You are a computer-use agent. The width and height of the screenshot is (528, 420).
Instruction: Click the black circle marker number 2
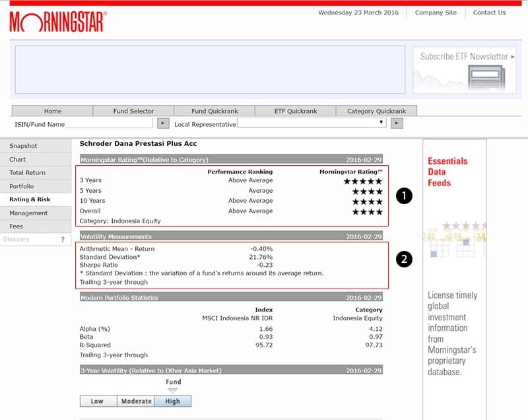[405, 260]
